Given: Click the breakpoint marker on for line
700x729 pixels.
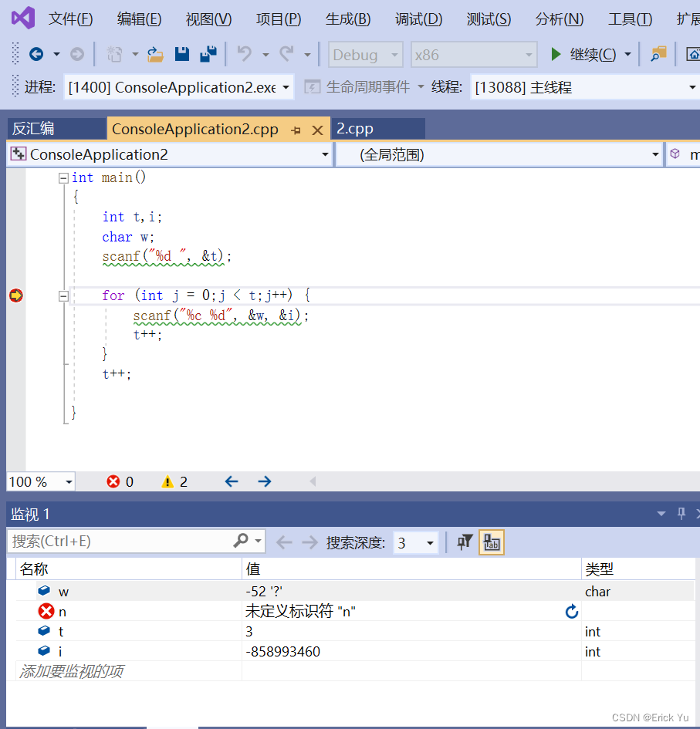Looking at the screenshot, I should 15,295.
